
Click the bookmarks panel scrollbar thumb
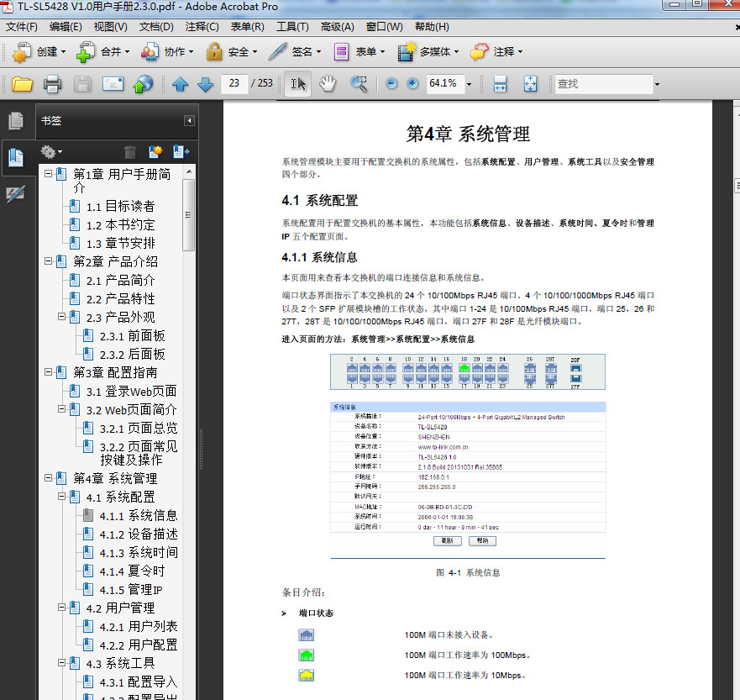click(188, 215)
